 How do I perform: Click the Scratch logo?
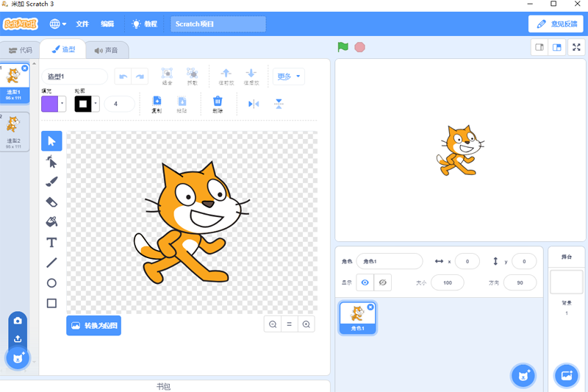coord(21,24)
